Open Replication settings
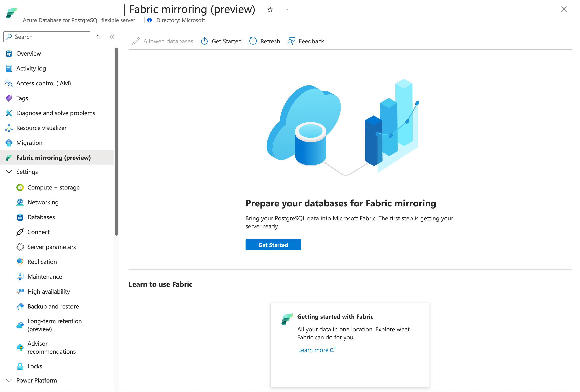The height and width of the screenshot is (392, 580). 42,261
